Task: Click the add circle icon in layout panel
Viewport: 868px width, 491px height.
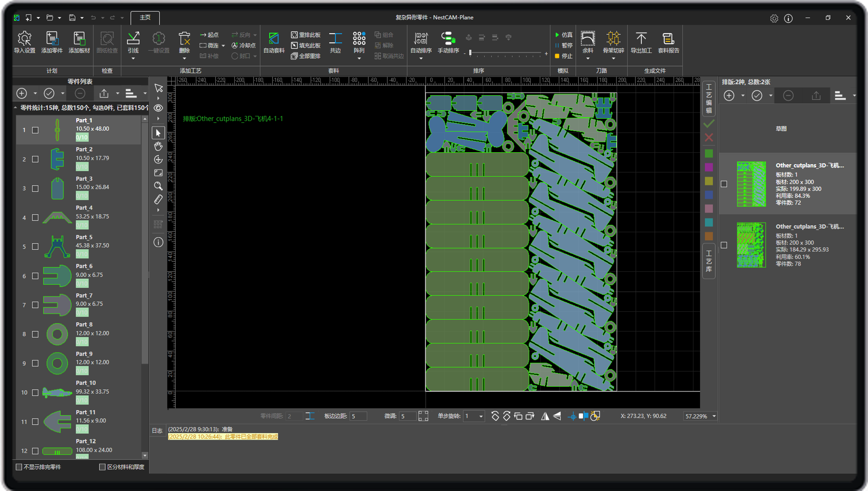Action: pyautogui.click(x=729, y=96)
